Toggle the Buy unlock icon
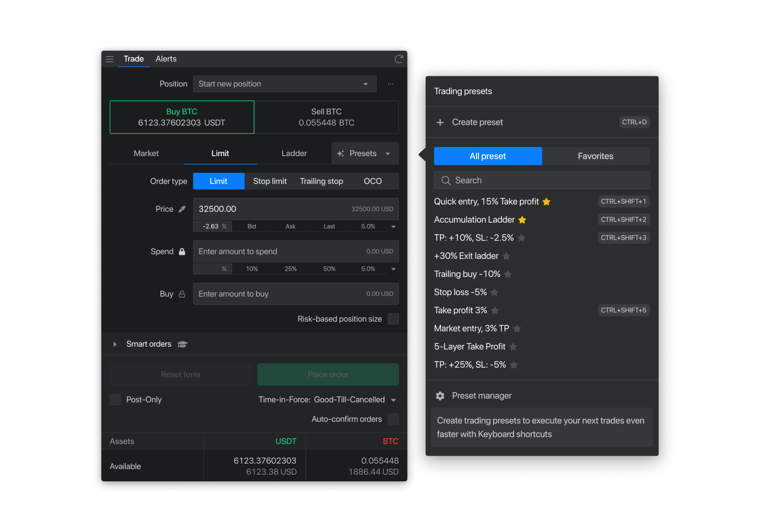760x532 pixels. (x=182, y=294)
